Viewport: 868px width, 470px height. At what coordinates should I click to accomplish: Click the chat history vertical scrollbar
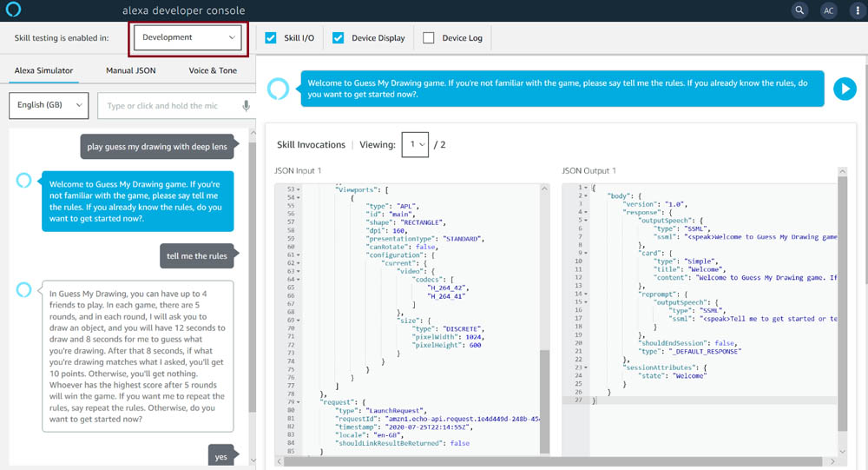253,277
